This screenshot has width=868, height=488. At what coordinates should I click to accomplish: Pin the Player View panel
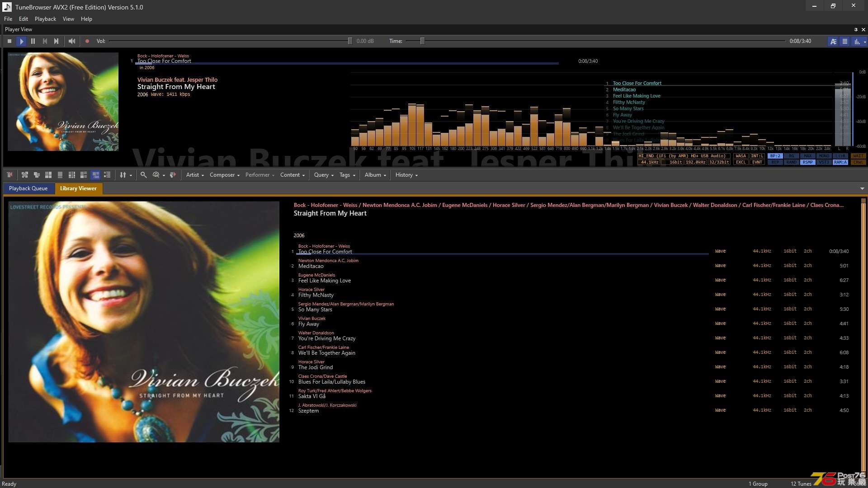pyautogui.click(x=856, y=29)
